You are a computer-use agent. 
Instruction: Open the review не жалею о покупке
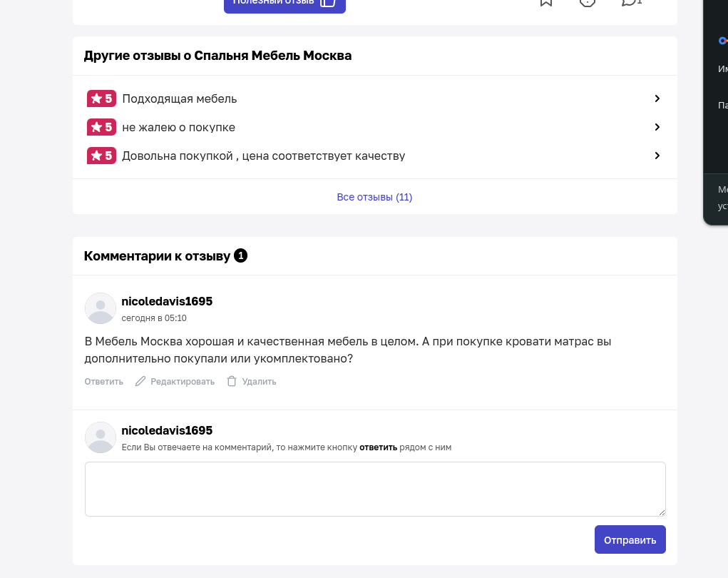click(178, 127)
